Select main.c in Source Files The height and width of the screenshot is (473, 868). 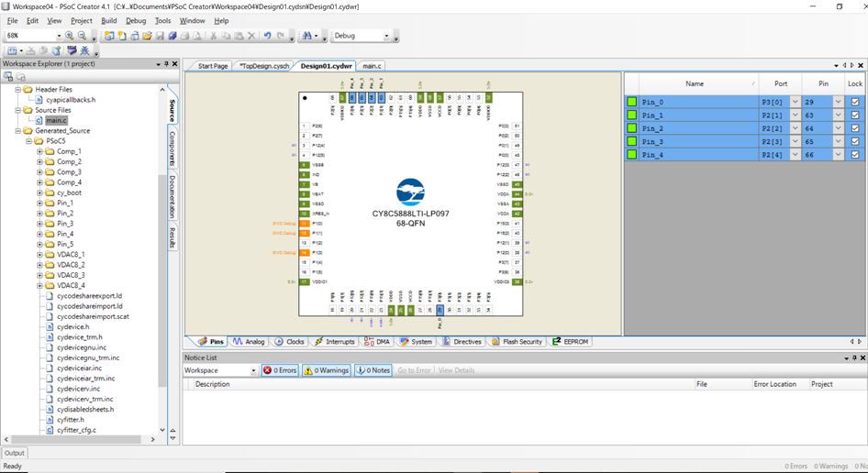click(56, 120)
